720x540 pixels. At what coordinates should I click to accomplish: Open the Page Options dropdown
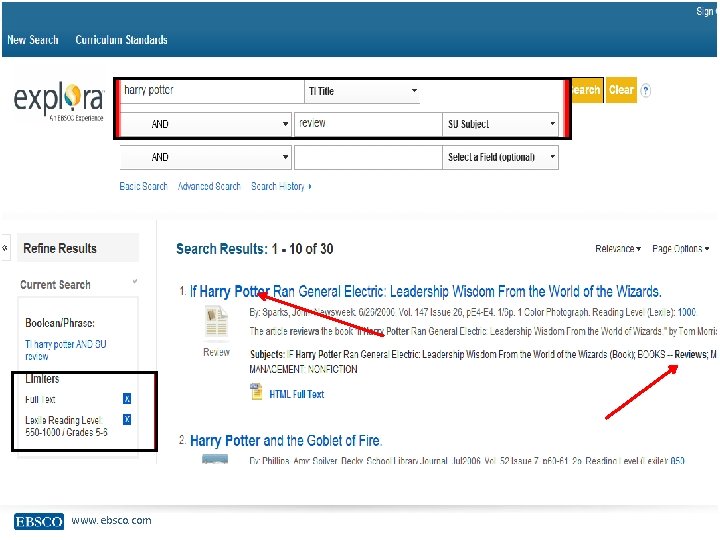(681, 249)
